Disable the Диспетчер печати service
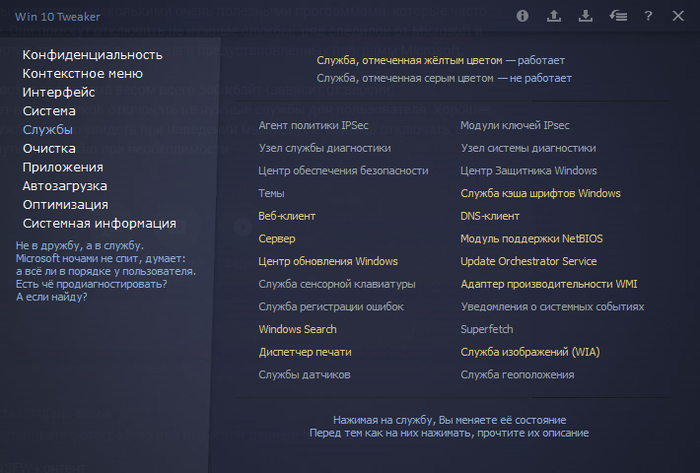This screenshot has height=473, width=700. pyautogui.click(x=304, y=352)
